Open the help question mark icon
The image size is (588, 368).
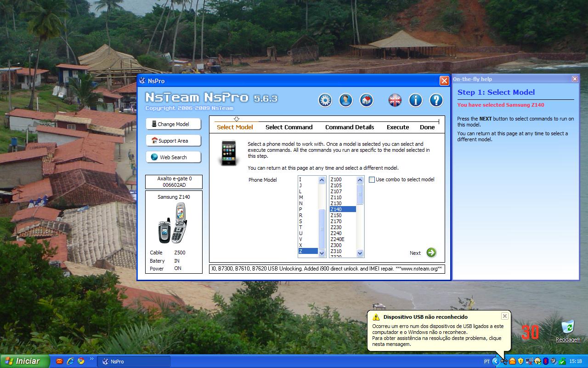436,100
